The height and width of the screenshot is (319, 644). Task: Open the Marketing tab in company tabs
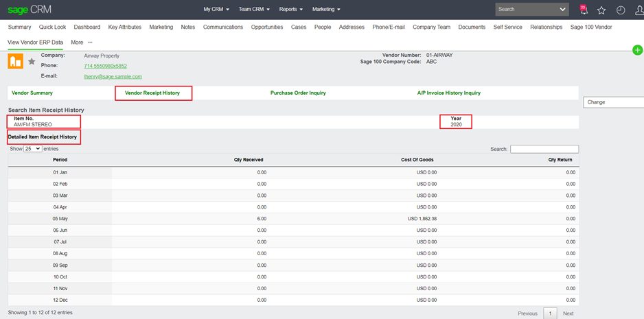click(x=161, y=27)
